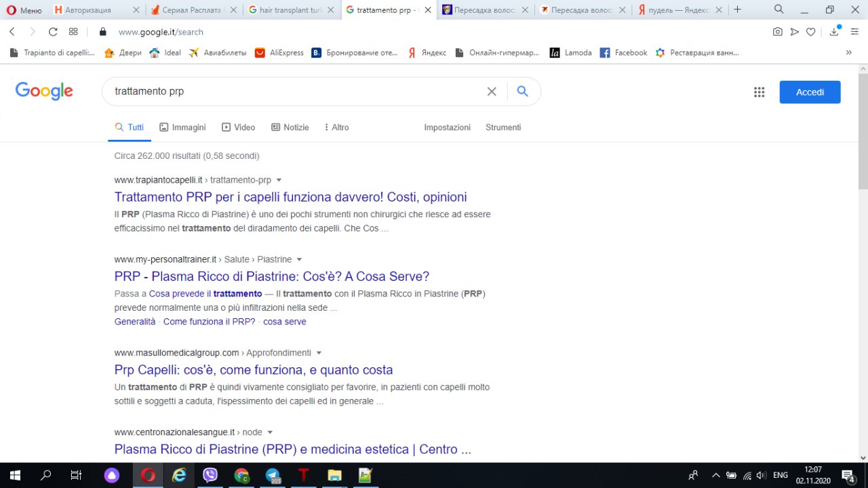Screen dimensions: 868x488
Task: Click the padlock site security icon
Action: (103, 32)
